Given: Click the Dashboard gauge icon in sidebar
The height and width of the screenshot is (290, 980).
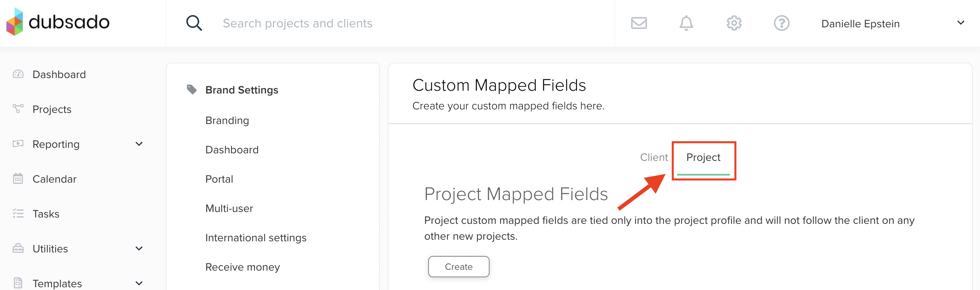Looking at the screenshot, I should tap(18, 74).
